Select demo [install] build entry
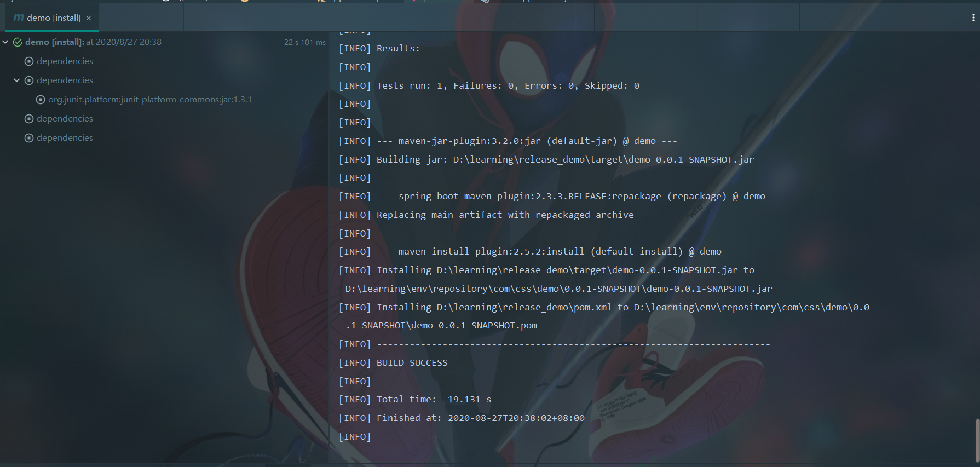 pyautogui.click(x=93, y=42)
